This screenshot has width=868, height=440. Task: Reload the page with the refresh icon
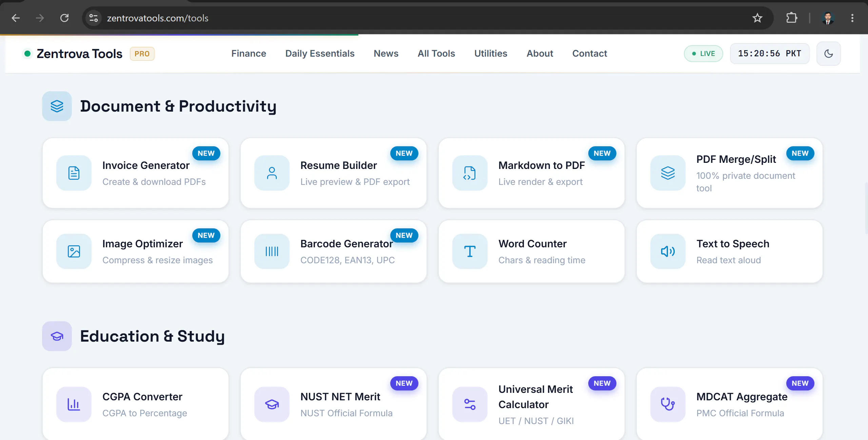(64, 18)
